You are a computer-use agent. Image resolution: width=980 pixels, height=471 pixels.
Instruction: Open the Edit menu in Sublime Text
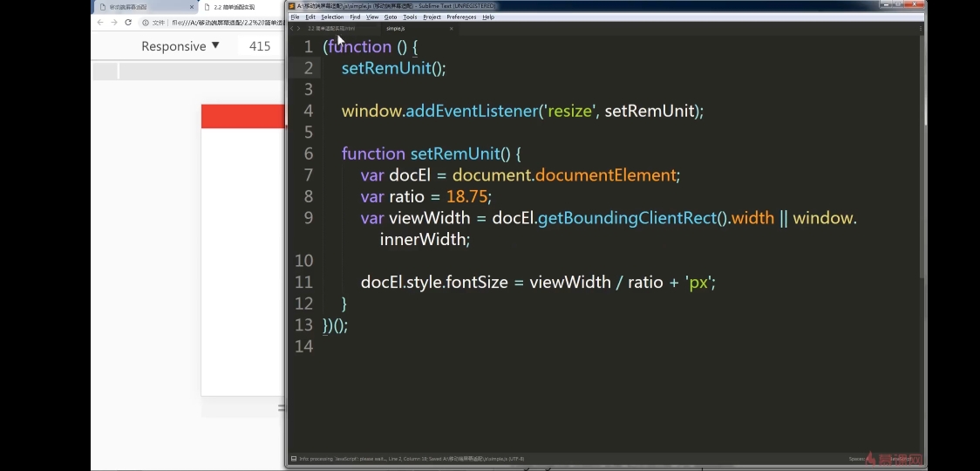tap(310, 17)
